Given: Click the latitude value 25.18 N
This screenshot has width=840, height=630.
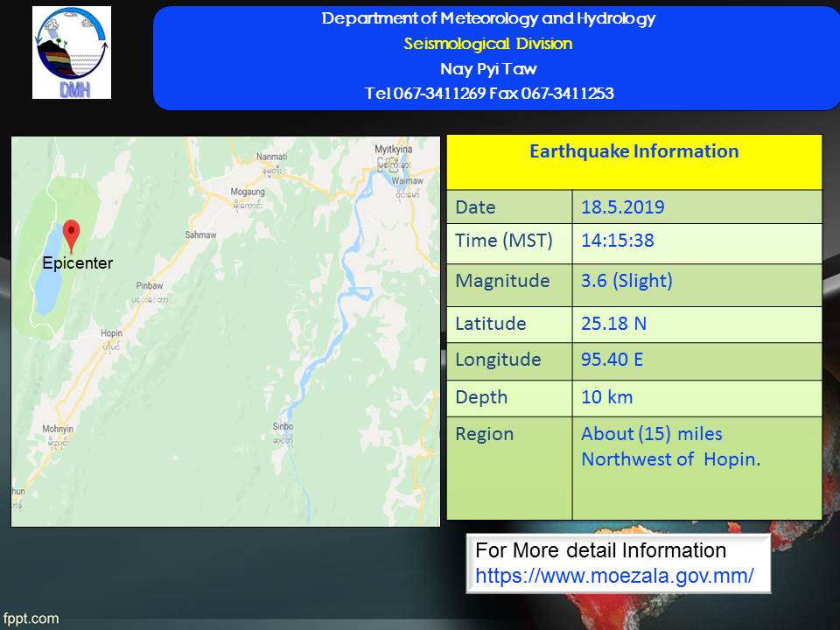Looking at the screenshot, I should [x=614, y=324].
